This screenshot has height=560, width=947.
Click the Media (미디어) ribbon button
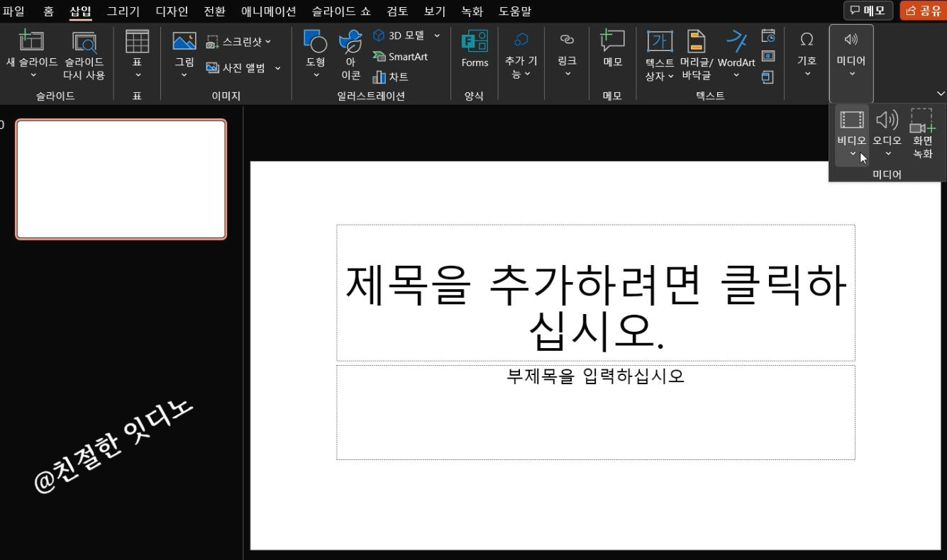(851, 63)
